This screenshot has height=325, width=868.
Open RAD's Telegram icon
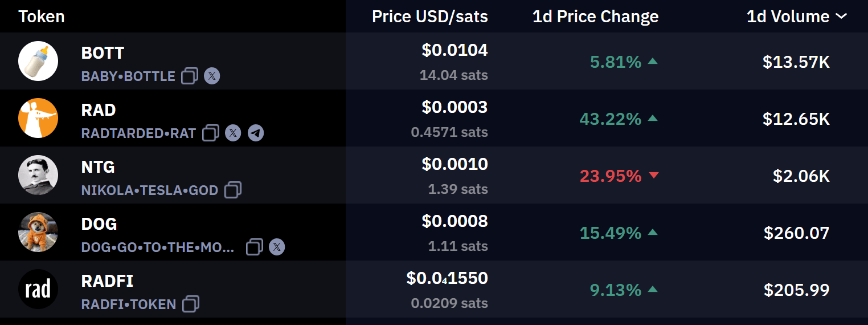pos(256,133)
